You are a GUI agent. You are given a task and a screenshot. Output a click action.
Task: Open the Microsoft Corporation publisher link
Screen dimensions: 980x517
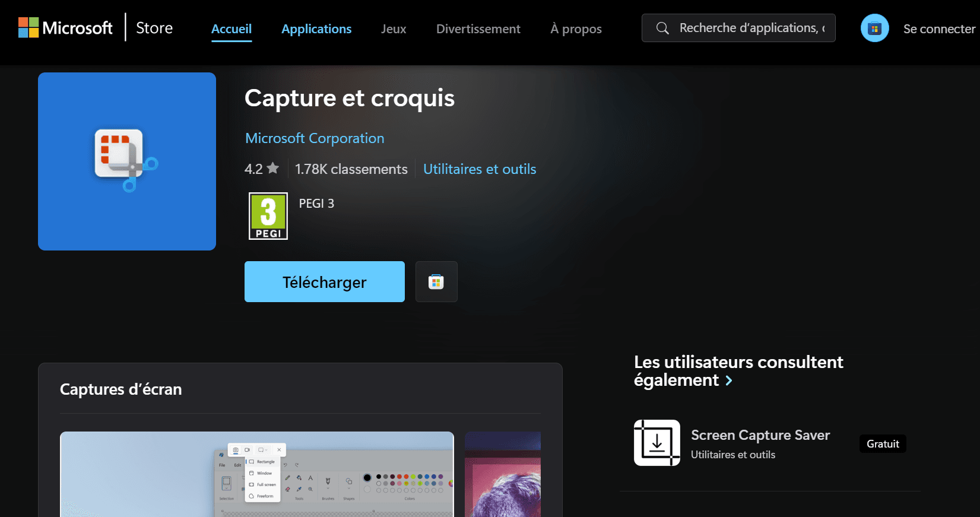click(x=315, y=138)
